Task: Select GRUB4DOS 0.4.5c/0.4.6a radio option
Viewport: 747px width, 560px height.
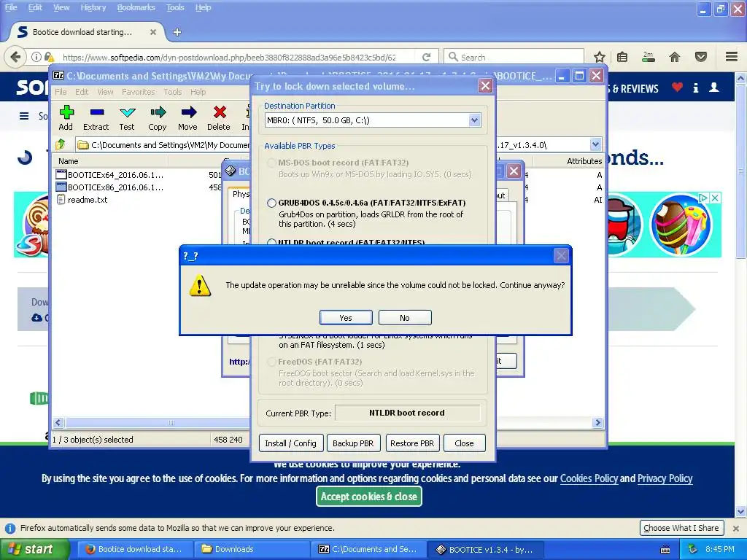Action: (271, 203)
